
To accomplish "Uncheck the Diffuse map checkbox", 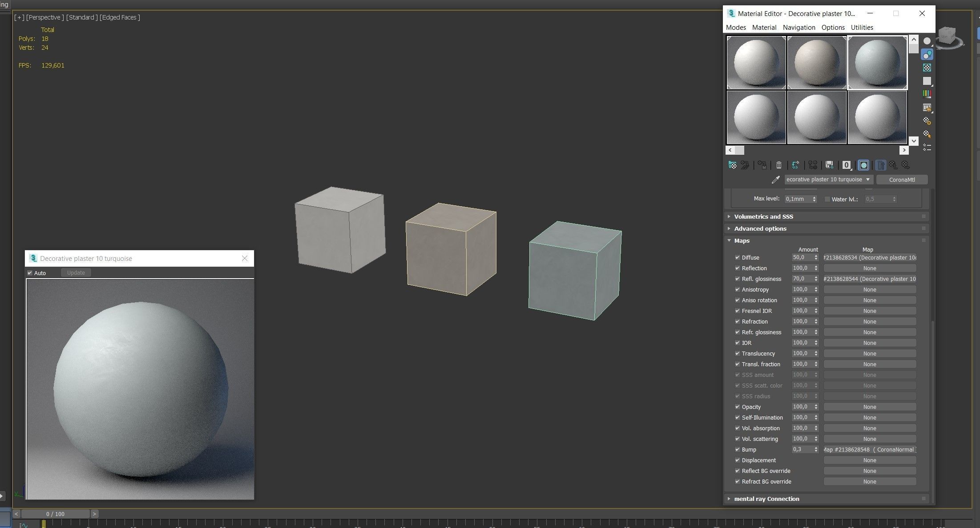I will pos(737,258).
